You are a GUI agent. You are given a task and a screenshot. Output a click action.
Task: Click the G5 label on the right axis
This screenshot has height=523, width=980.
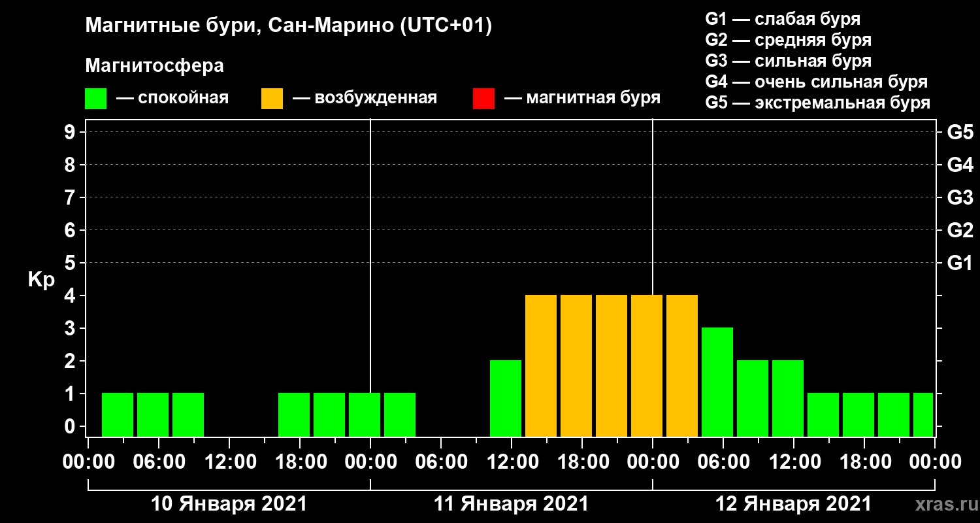[x=960, y=132]
